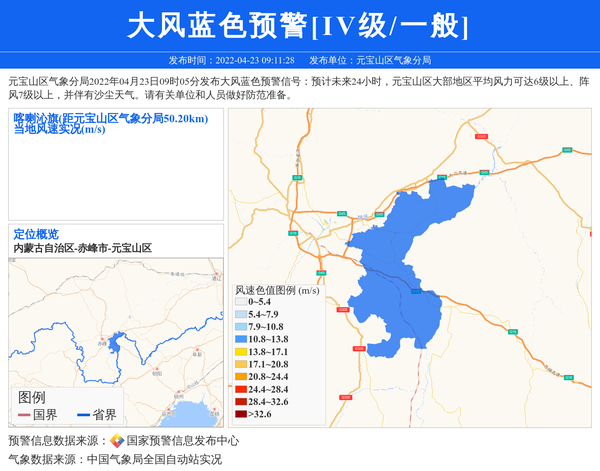
Task: Click the 风速色值图例 legend title
Action: click(276, 290)
